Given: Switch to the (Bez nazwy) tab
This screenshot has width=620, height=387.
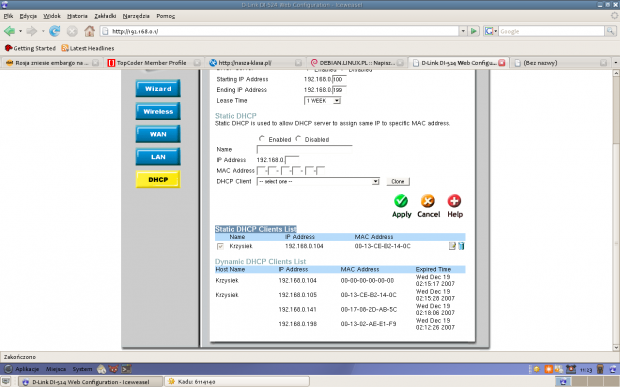Looking at the screenshot, I should [x=560, y=63].
